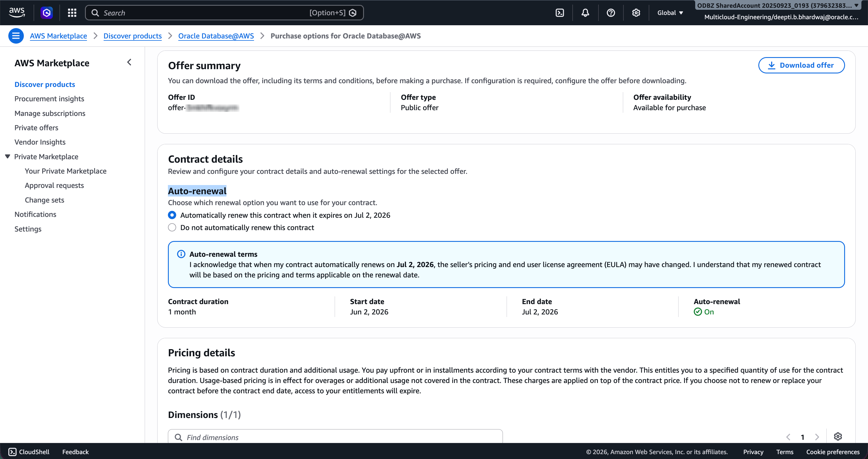The width and height of the screenshot is (868, 459).
Task: Click the dimensions page number 1
Action: tap(802, 437)
